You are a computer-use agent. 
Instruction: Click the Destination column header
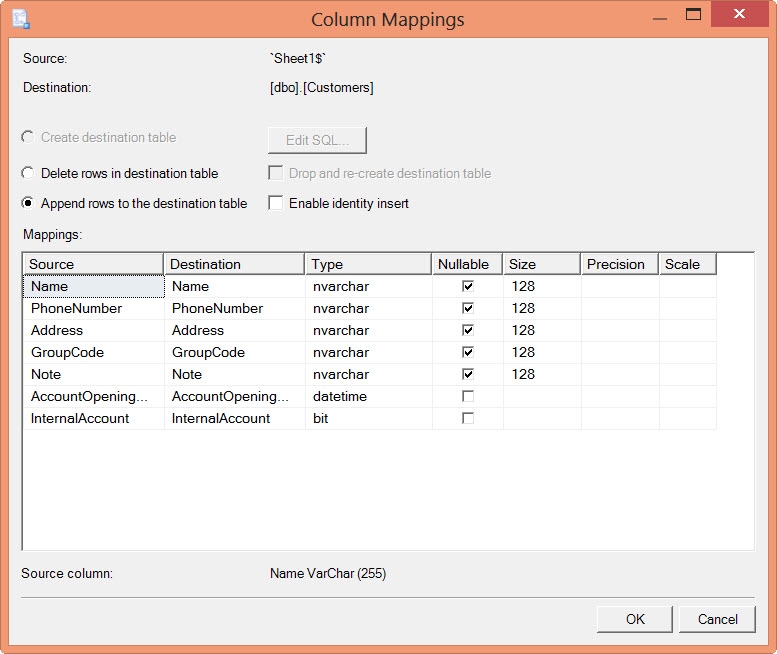[234, 264]
